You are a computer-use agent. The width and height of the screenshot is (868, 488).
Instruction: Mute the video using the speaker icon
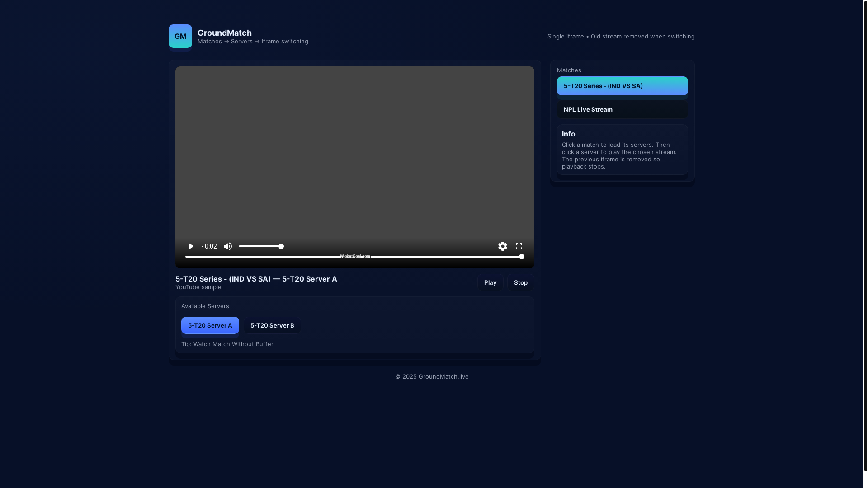point(228,246)
